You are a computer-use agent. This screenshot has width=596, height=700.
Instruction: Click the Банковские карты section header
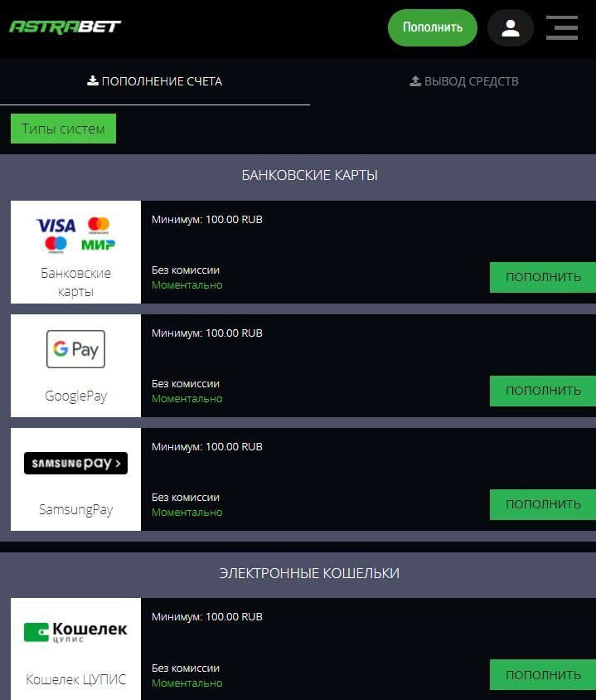click(309, 175)
